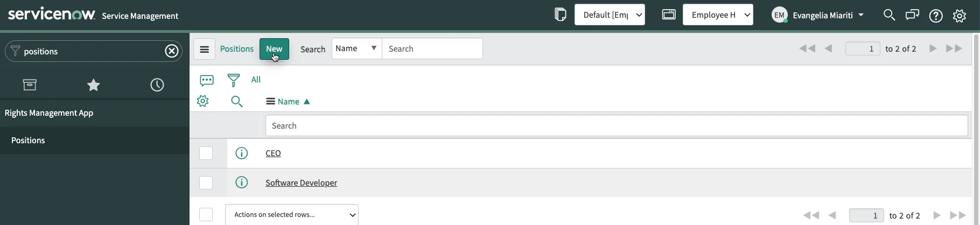Select the Software Developer row checkbox
Viewport: 980px width, 225px height.
click(206, 183)
